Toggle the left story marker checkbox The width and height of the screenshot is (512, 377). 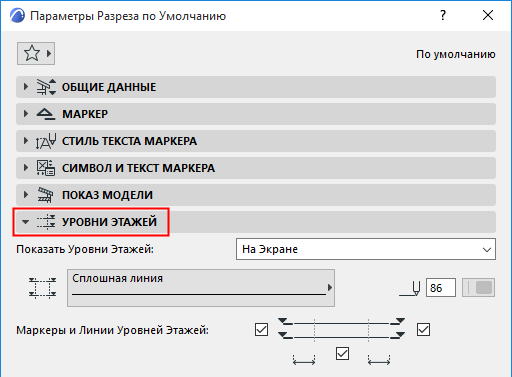click(x=261, y=330)
